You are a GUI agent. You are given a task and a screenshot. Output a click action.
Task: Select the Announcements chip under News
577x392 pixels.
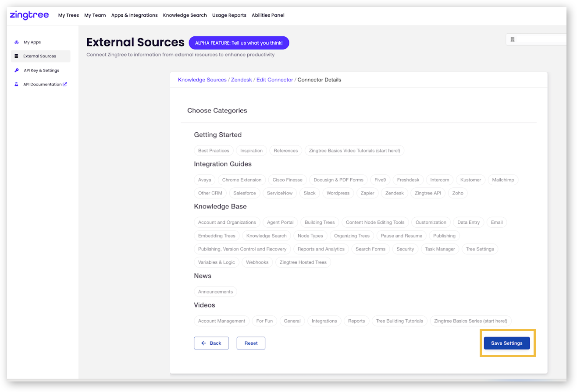pos(215,292)
